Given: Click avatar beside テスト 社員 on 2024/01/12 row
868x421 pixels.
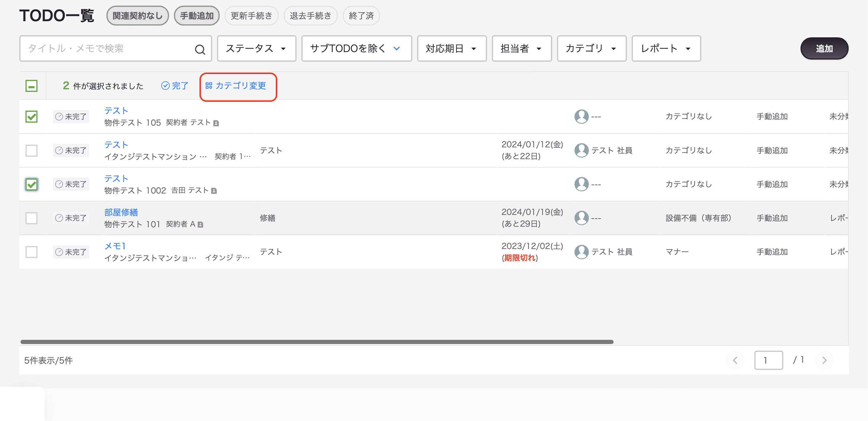Looking at the screenshot, I should 581,150.
